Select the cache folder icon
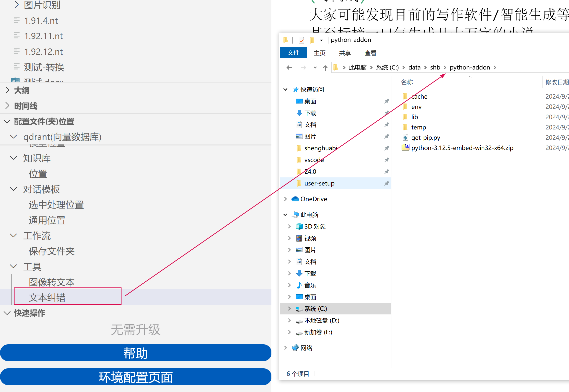This screenshot has width=569, height=392. tap(405, 96)
